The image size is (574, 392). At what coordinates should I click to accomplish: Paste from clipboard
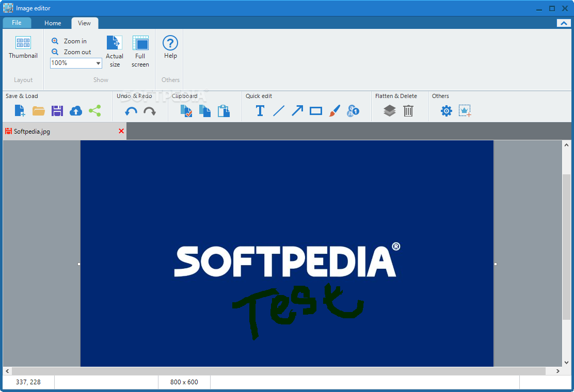[224, 111]
